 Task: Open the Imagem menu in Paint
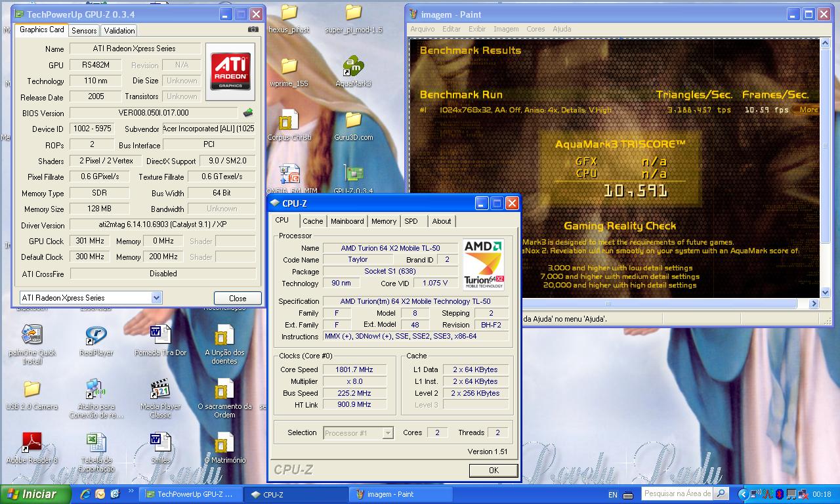point(506,29)
